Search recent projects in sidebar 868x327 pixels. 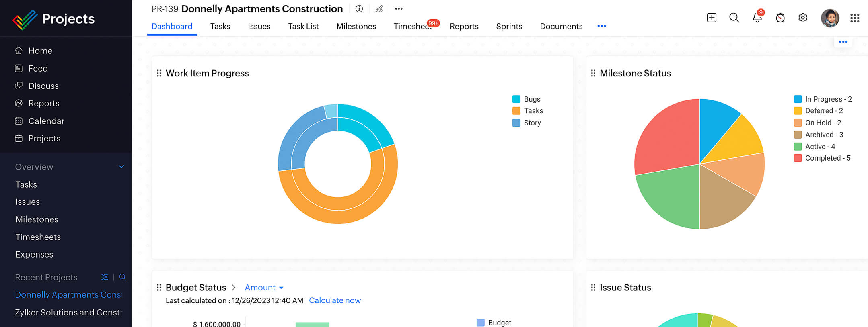tap(123, 277)
